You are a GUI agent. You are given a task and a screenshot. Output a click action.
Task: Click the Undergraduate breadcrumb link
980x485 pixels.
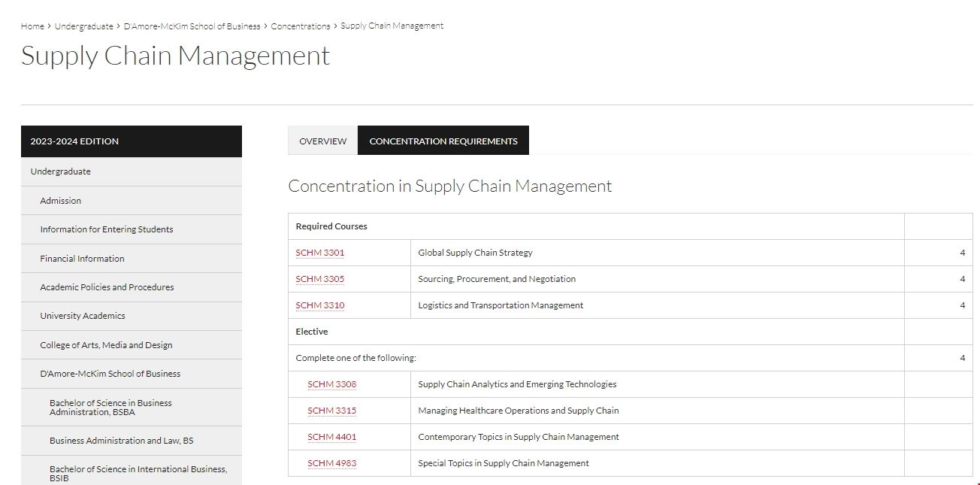[x=83, y=26]
